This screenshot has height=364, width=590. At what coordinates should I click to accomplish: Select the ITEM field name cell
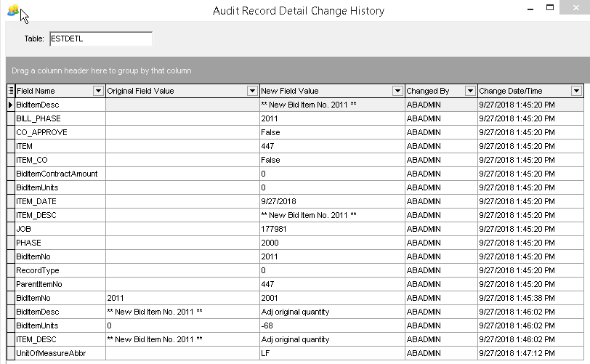(x=60, y=146)
